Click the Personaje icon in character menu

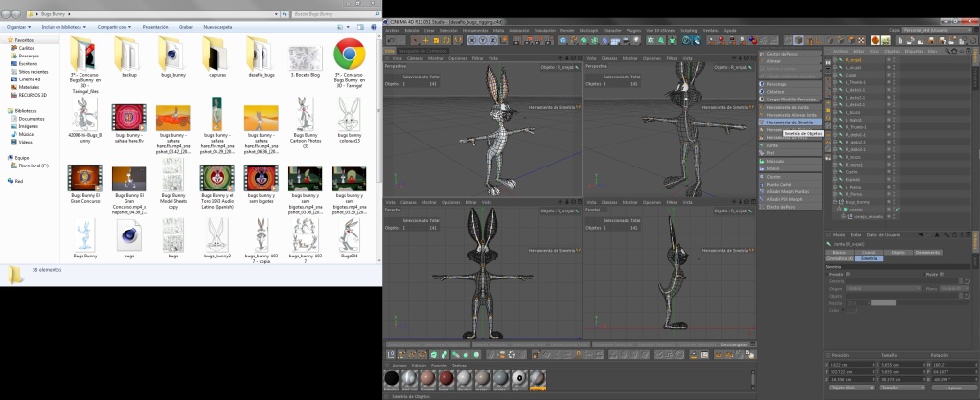click(x=762, y=83)
